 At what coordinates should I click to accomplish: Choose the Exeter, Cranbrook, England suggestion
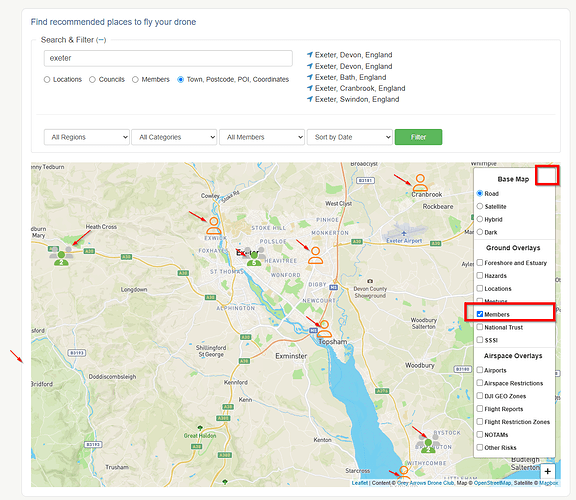click(360, 88)
